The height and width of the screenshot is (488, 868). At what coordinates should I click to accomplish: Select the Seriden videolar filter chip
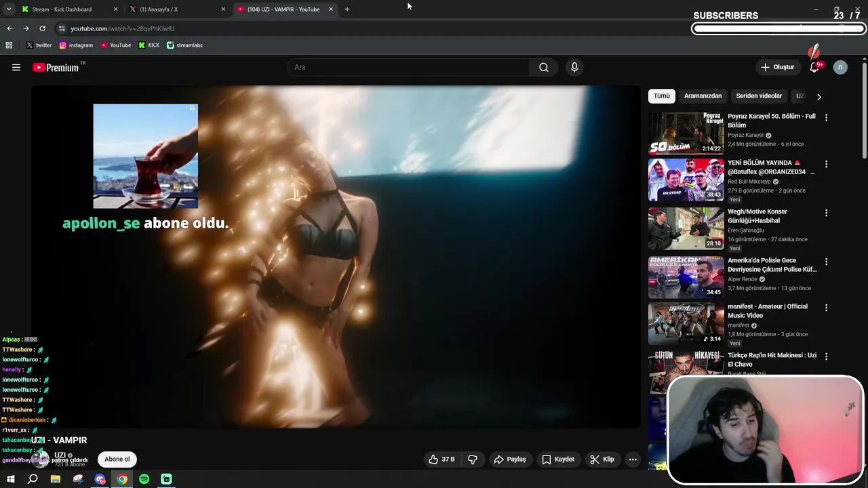[759, 96]
